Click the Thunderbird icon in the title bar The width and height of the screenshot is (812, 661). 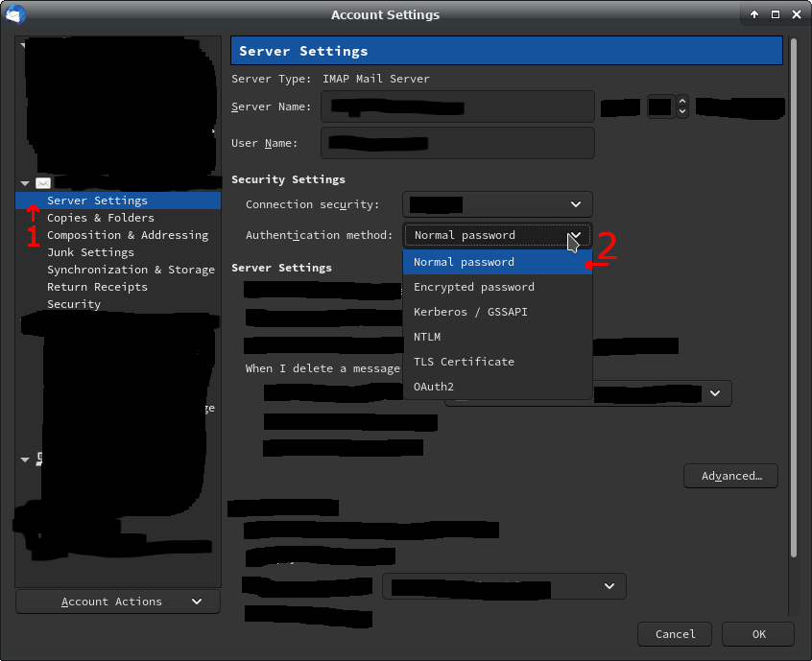coord(15,14)
